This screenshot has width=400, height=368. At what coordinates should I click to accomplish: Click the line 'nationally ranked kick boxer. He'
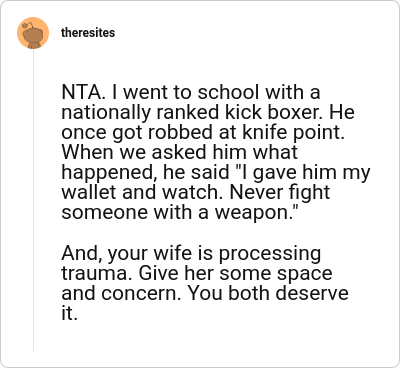point(208,112)
